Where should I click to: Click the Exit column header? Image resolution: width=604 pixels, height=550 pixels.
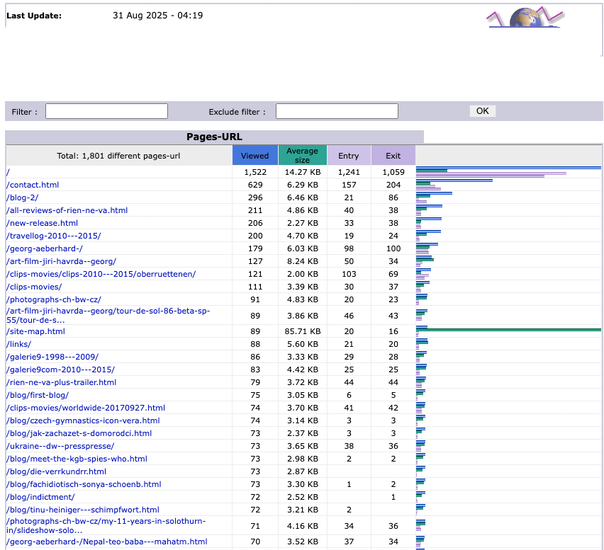(x=393, y=155)
